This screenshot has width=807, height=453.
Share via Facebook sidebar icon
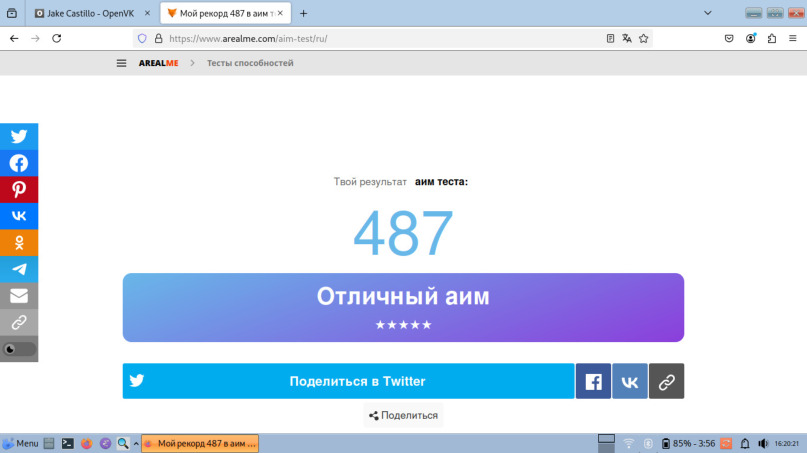[x=19, y=163]
